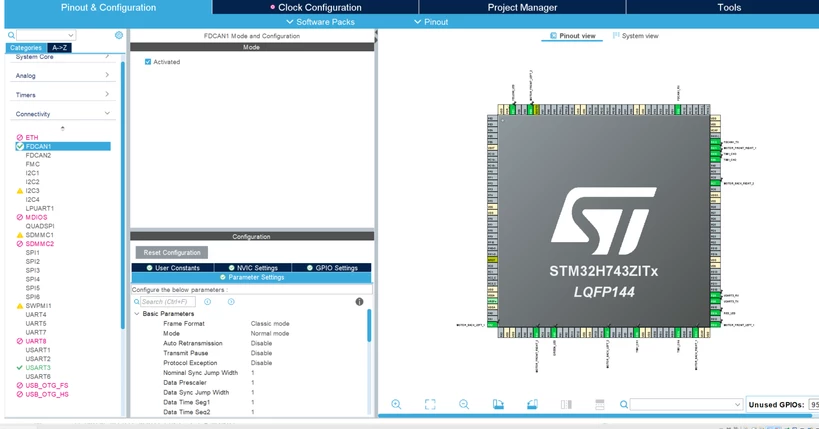Open the pin search combo box dropdown

tap(737, 404)
